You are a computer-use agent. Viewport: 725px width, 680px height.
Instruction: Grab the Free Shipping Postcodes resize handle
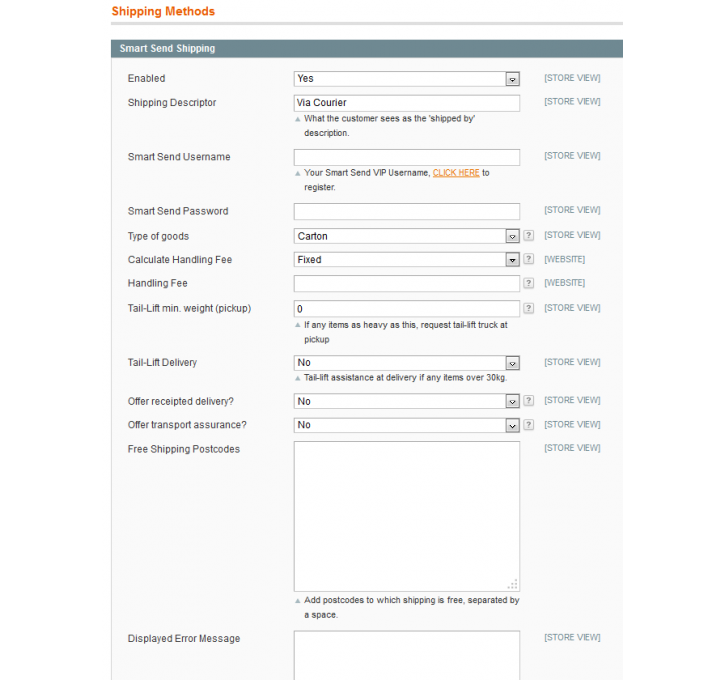click(x=513, y=585)
